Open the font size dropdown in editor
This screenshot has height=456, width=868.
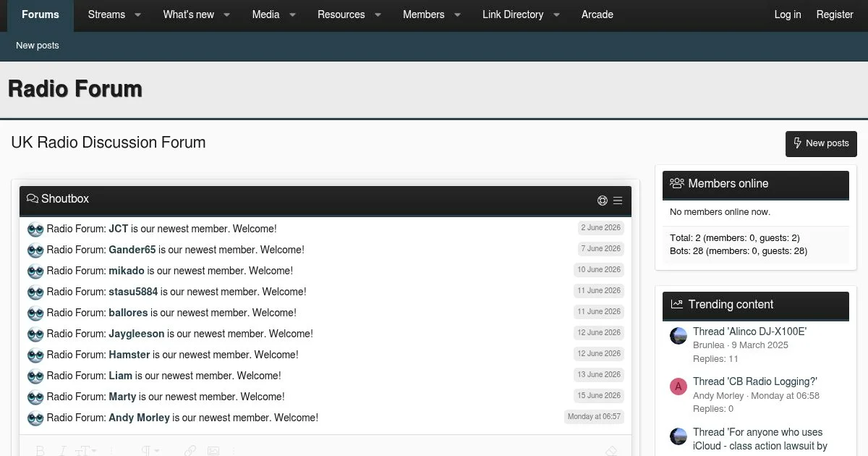coord(86,451)
